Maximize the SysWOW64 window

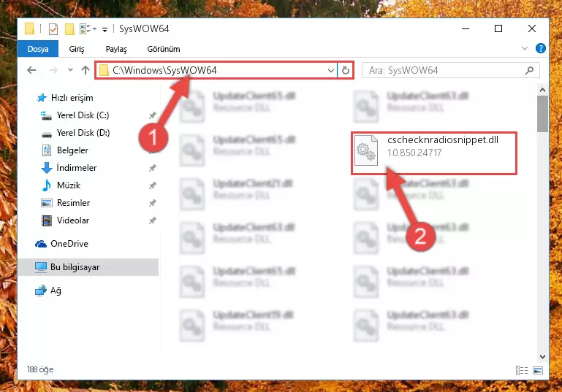(498, 28)
